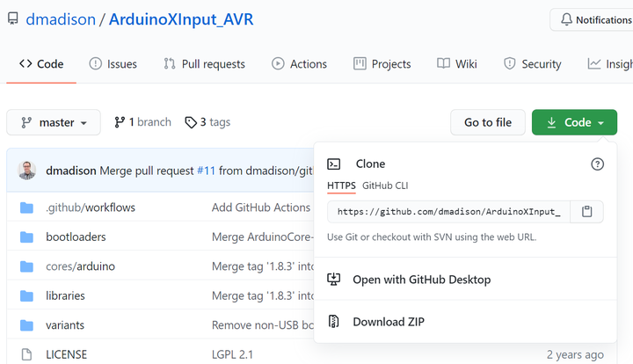Select the GitHub CLI clone tab
The width and height of the screenshot is (633, 364).
(385, 186)
